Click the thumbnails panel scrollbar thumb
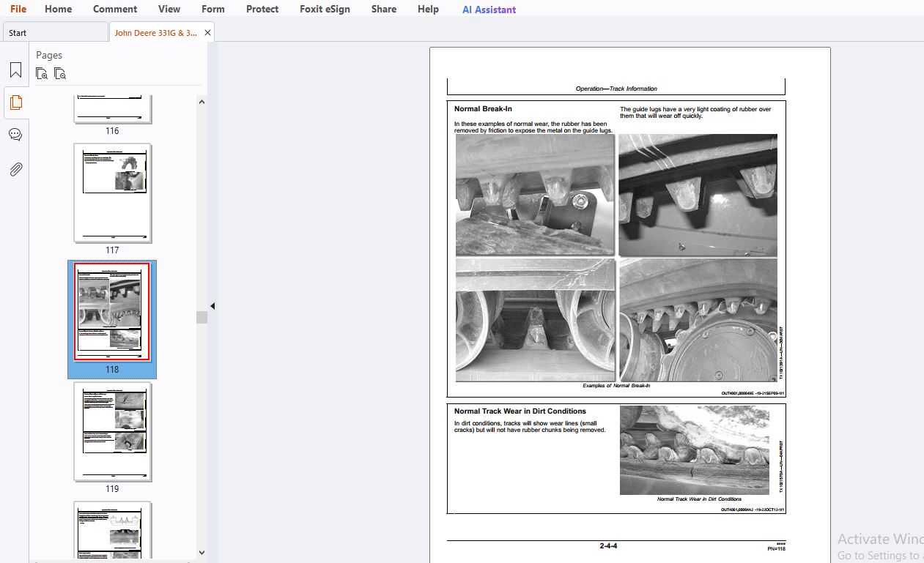 click(202, 317)
